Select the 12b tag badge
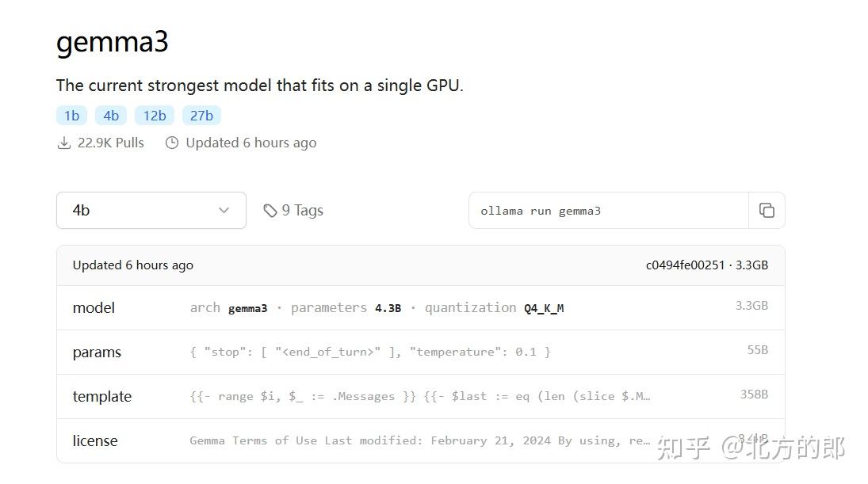868x484 pixels. pos(154,115)
